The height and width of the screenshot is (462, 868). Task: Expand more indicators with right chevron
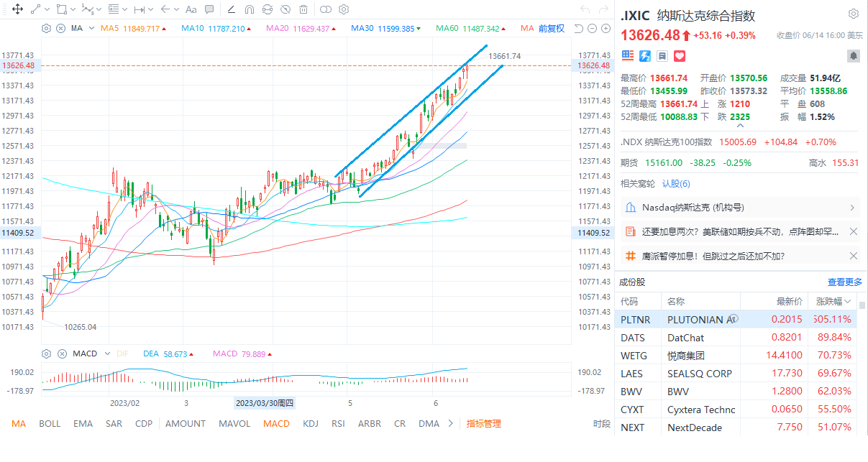[x=451, y=423]
